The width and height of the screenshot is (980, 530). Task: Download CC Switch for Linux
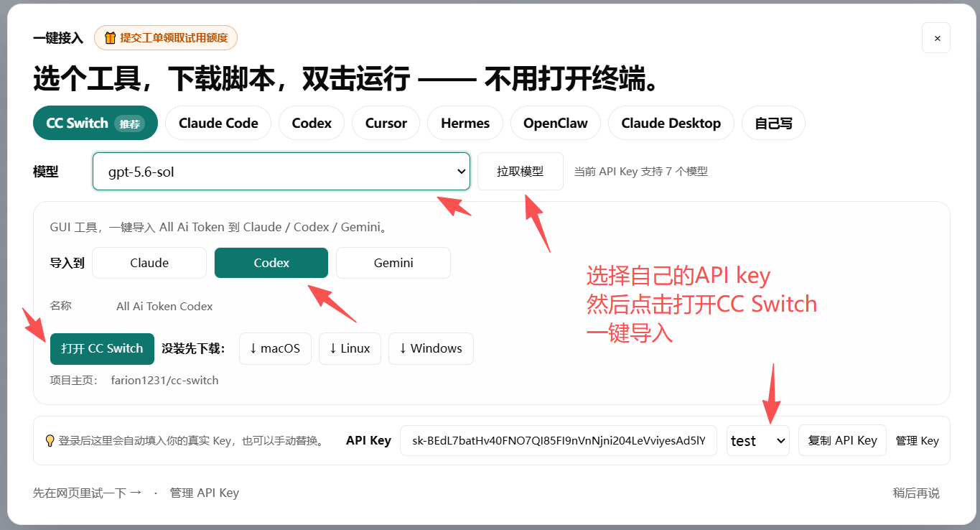(x=350, y=348)
